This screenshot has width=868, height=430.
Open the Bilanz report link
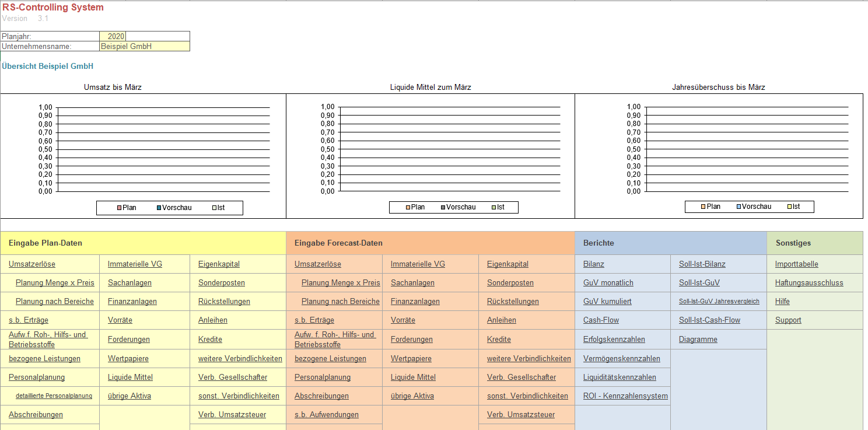point(594,264)
